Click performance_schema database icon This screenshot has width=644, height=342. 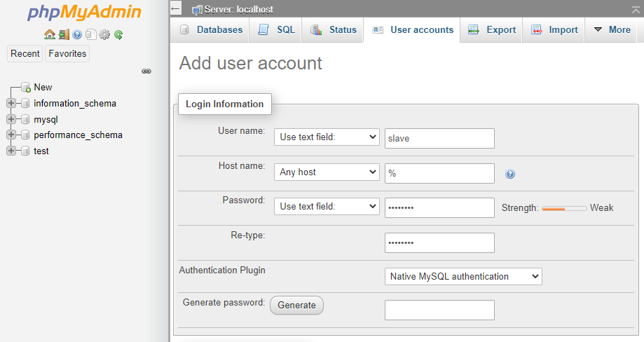pyautogui.click(x=25, y=135)
